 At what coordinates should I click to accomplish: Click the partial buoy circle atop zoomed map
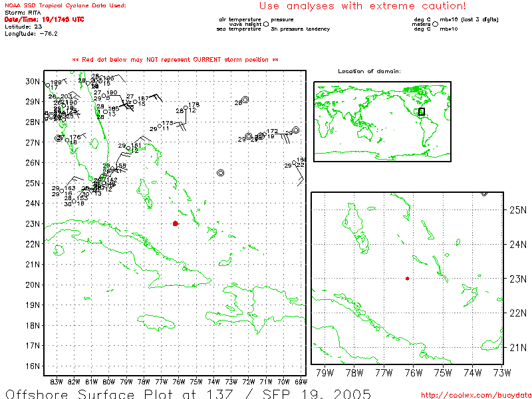[x=484, y=193]
